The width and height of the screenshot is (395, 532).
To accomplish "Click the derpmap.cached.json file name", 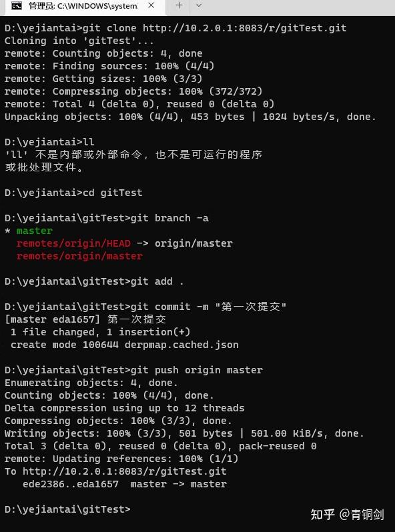I will click(181, 345).
